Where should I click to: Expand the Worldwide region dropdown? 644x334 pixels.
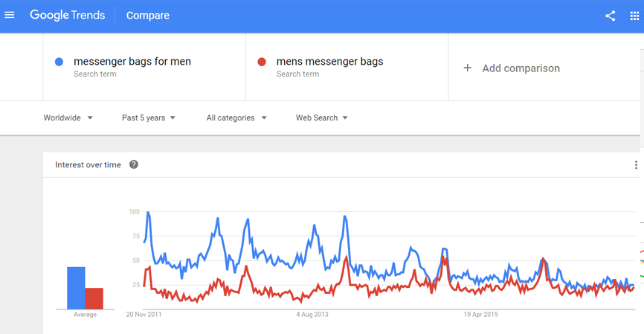pos(68,118)
